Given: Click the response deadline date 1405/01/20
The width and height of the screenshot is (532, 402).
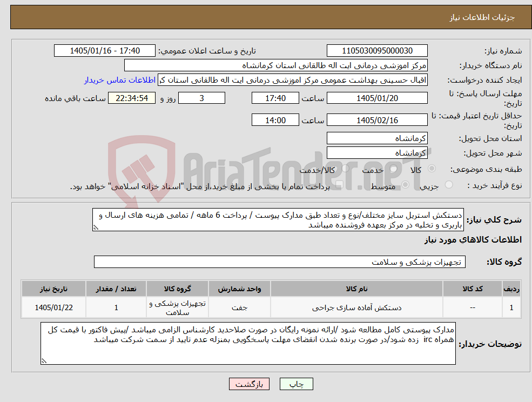Looking at the screenshot, I should pyautogui.click(x=377, y=98).
